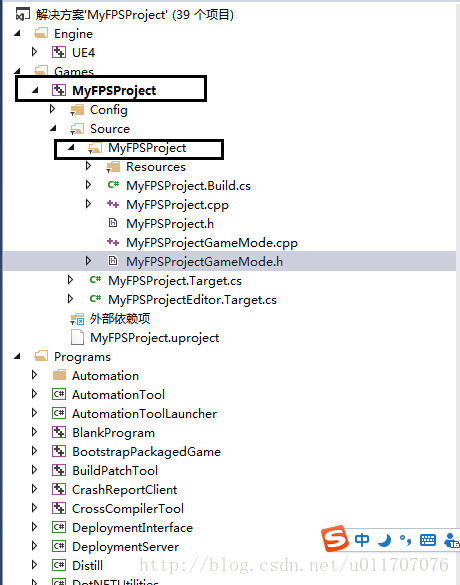Image resolution: width=460 pixels, height=585 pixels.
Task: Select the CrossCompilerTool project
Action: (128, 509)
